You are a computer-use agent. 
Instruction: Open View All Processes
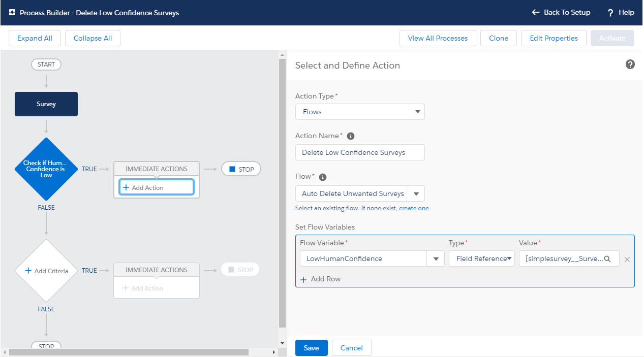pos(438,38)
